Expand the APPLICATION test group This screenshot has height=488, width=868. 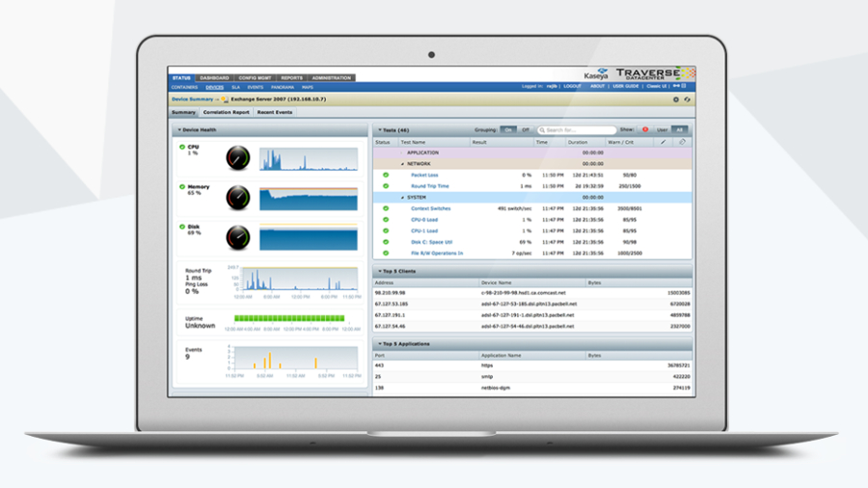pyautogui.click(x=402, y=152)
